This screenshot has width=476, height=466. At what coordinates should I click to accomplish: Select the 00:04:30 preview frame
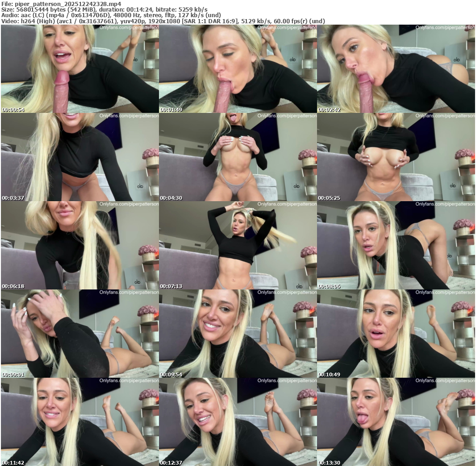pos(238,157)
